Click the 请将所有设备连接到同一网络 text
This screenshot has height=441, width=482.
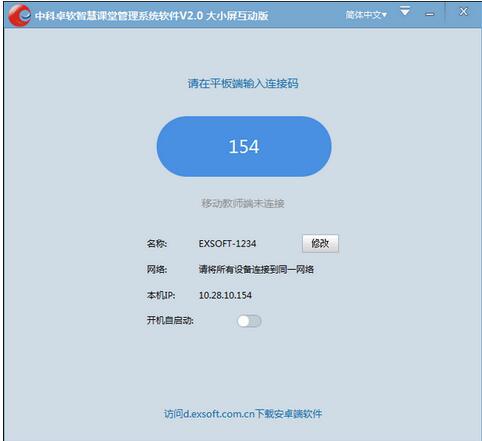256,269
